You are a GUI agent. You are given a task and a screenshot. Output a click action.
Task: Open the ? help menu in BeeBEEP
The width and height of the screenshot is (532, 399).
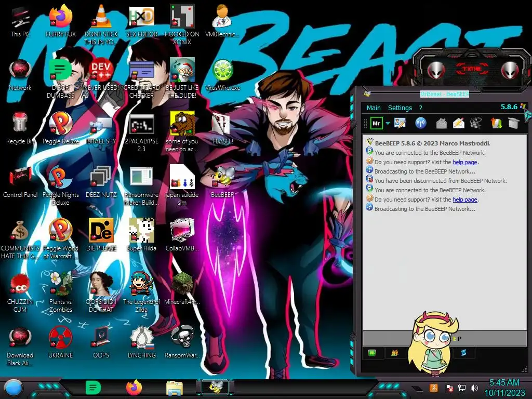tap(421, 108)
